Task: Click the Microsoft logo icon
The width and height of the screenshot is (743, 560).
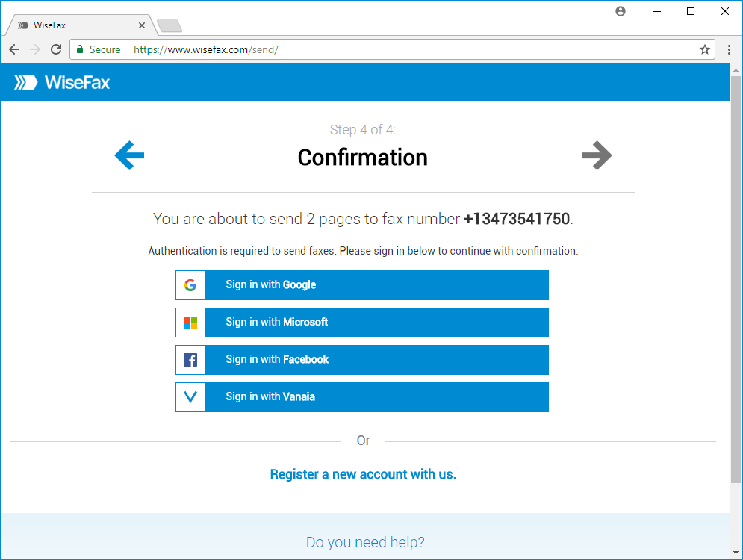Action: 190,323
